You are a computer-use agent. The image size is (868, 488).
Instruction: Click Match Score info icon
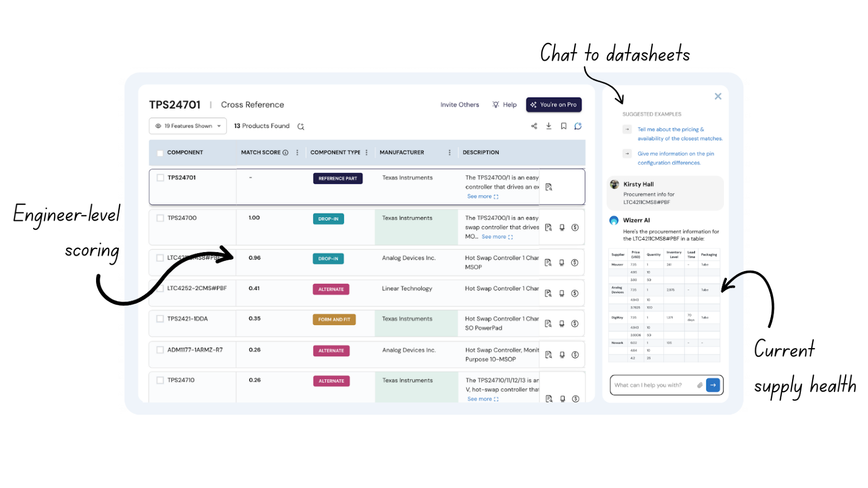point(285,153)
